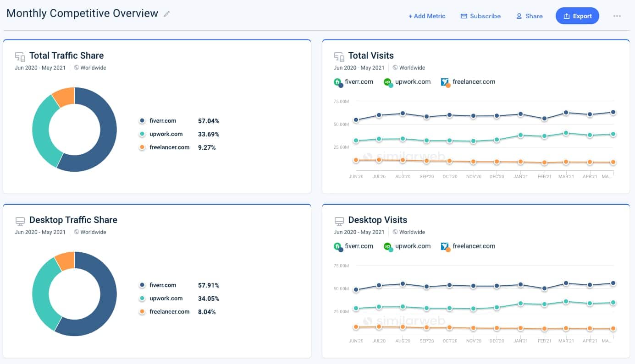Click the Worldwide globe icon on Total Visits card
Image resolution: width=635 pixels, height=364 pixels.
pyautogui.click(x=394, y=67)
